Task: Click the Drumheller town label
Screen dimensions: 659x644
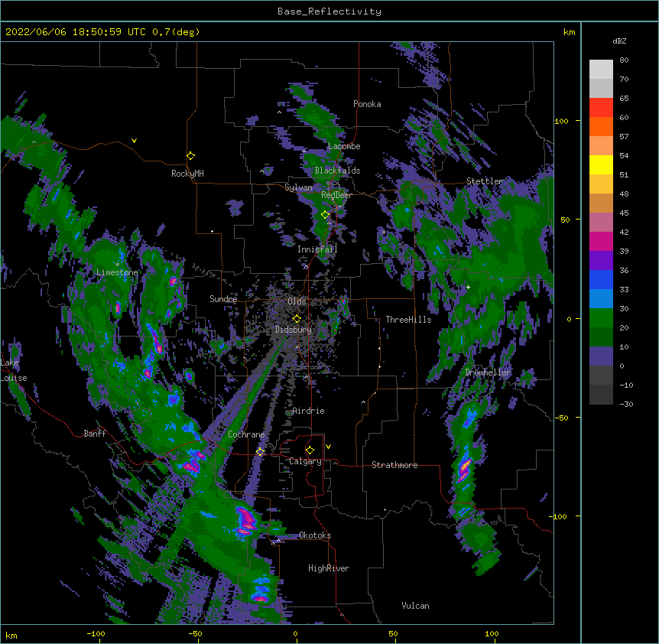Action: tap(488, 372)
